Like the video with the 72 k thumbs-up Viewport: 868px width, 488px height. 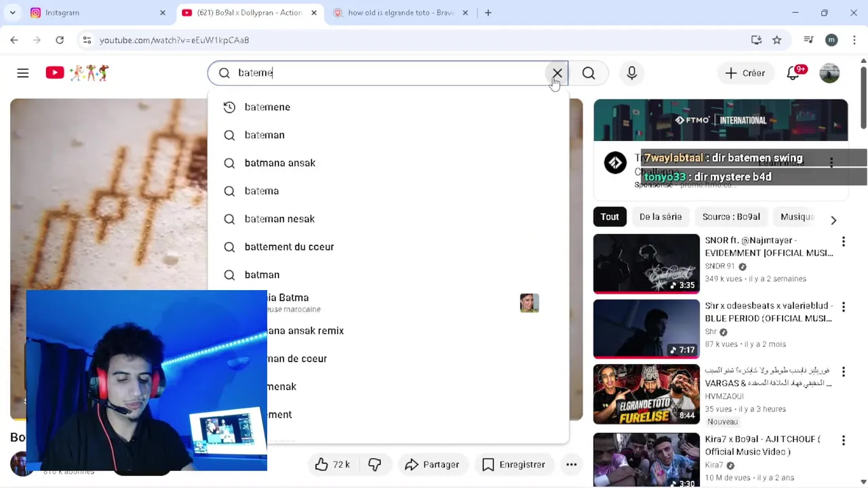click(x=332, y=464)
